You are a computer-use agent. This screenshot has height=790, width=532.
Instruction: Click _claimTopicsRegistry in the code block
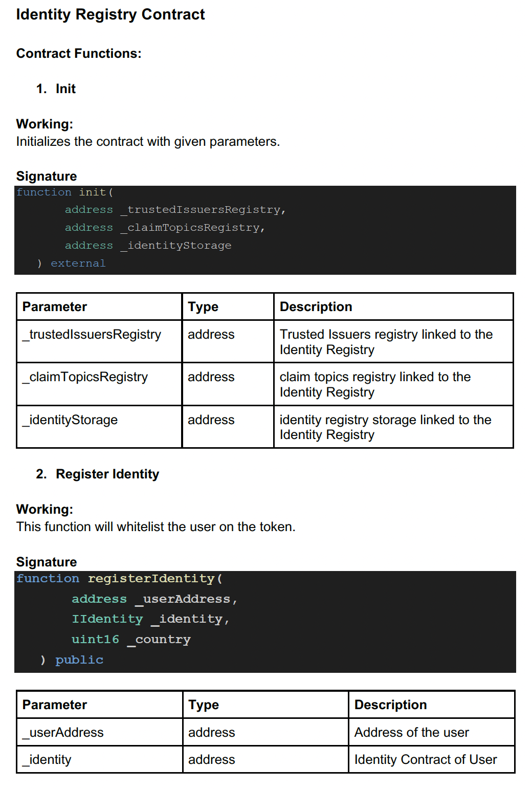coord(193,228)
